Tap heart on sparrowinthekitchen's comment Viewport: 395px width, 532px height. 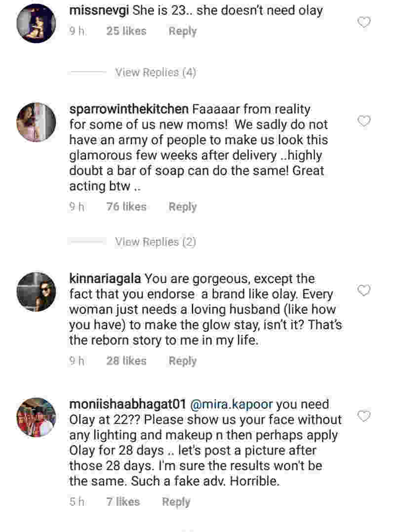click(x=364, y=121)
